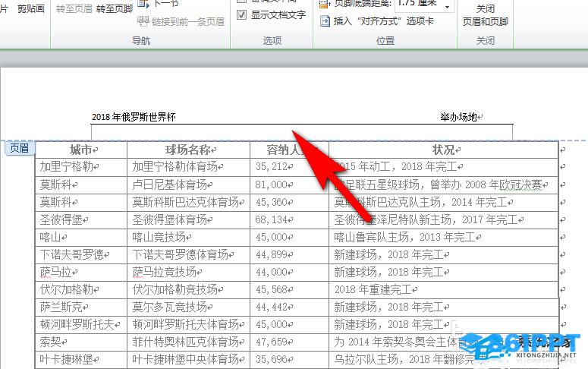Click the 莫斯科 cell in the 莫斯科斯巴达克体育场 row

[x=81, y=202]
